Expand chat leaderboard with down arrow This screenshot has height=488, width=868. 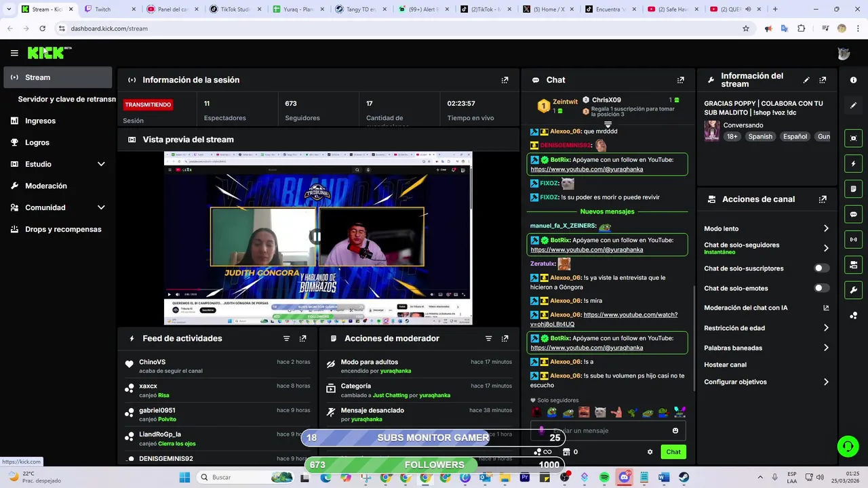[608, 125]
